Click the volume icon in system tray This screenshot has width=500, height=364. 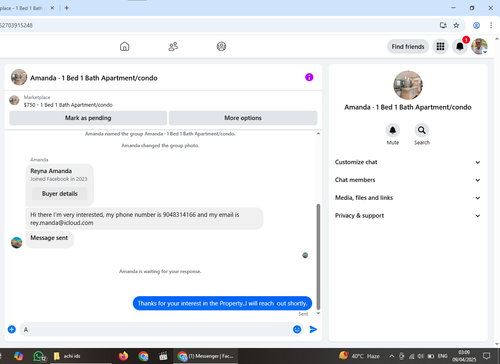pos(421,356)
